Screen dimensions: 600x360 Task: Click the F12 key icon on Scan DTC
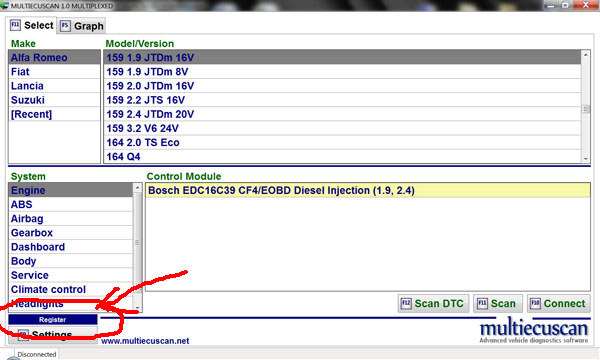406,304
